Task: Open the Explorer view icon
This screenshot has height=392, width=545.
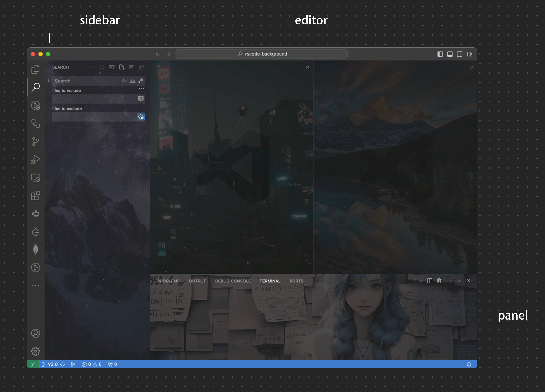Action: [x=36, y=69]
